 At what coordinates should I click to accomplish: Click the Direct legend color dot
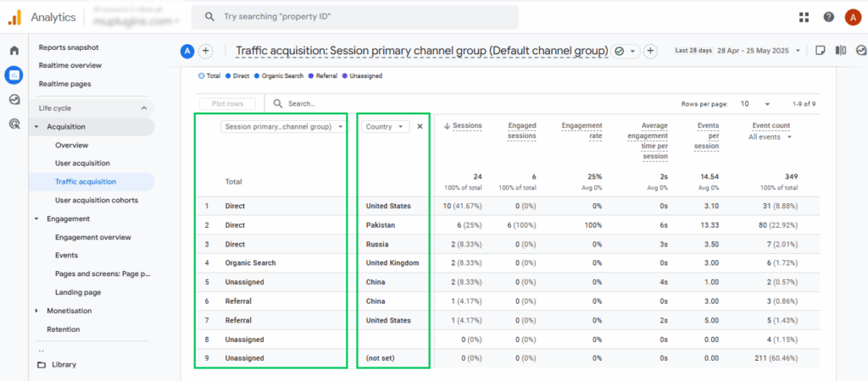(230, 75)
